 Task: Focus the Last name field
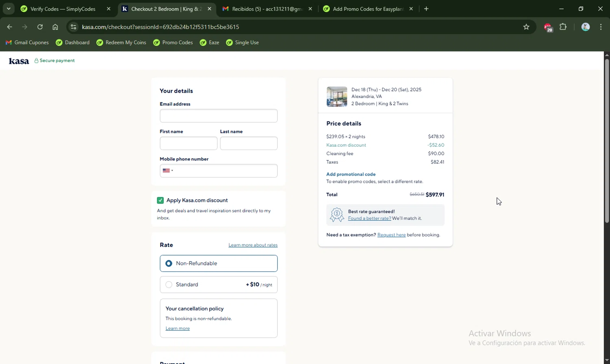(249, 143)
